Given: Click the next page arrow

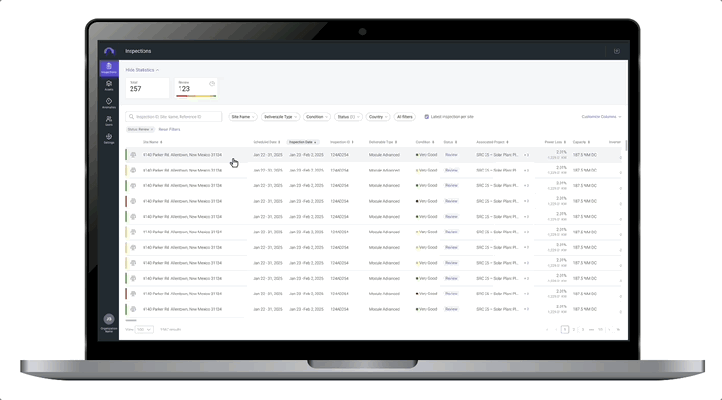Looking at the screenshot, I should click(609, 330).
